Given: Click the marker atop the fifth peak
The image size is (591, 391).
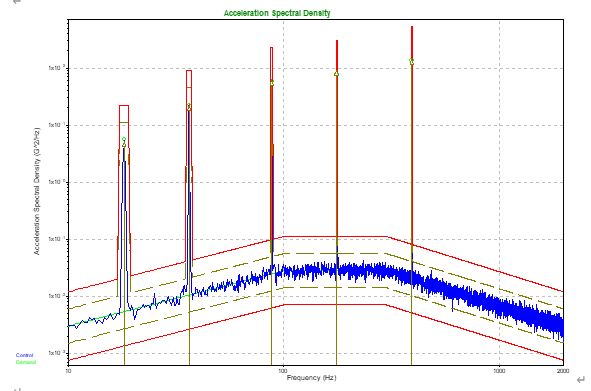Looking at the screenshot, I should [x=412, y=61].
